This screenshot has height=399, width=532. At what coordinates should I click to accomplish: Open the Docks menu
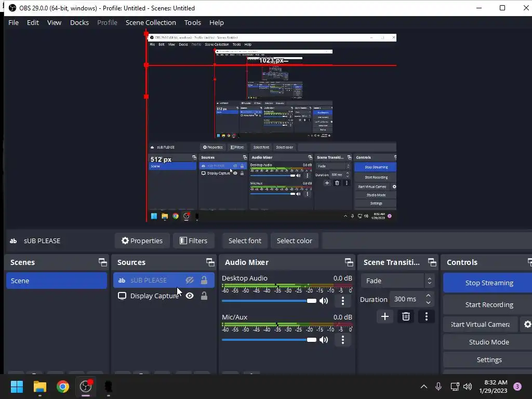(79, 22)
